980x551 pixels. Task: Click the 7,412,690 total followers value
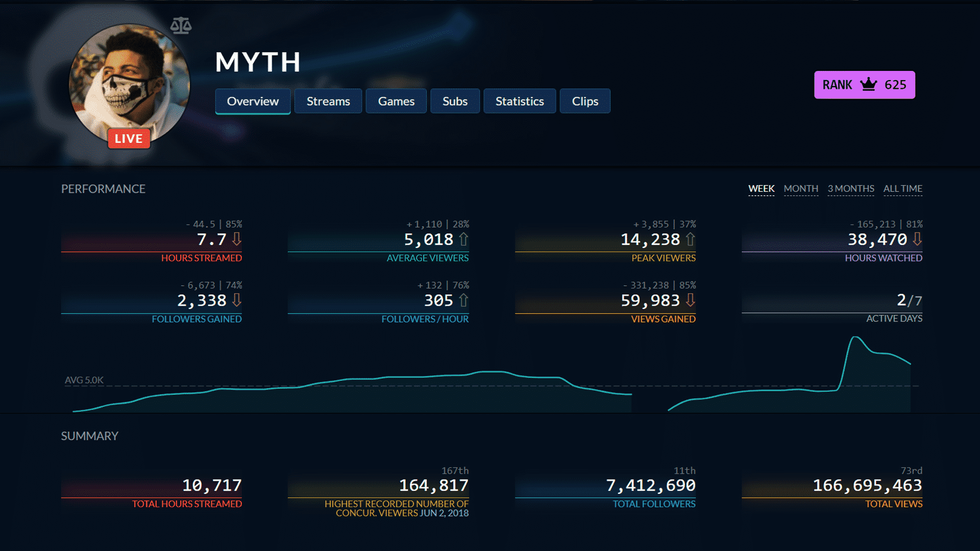(650, 485)
